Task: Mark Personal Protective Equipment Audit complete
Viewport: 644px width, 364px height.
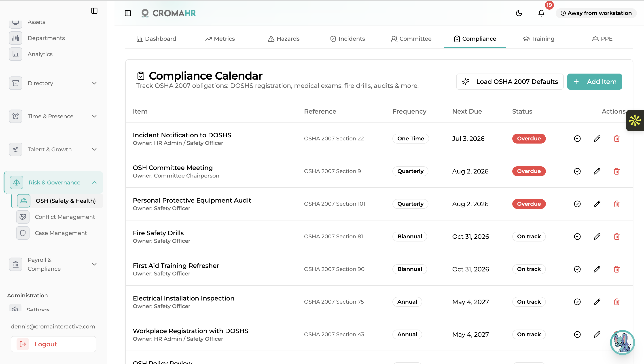Action: (577, 204)
